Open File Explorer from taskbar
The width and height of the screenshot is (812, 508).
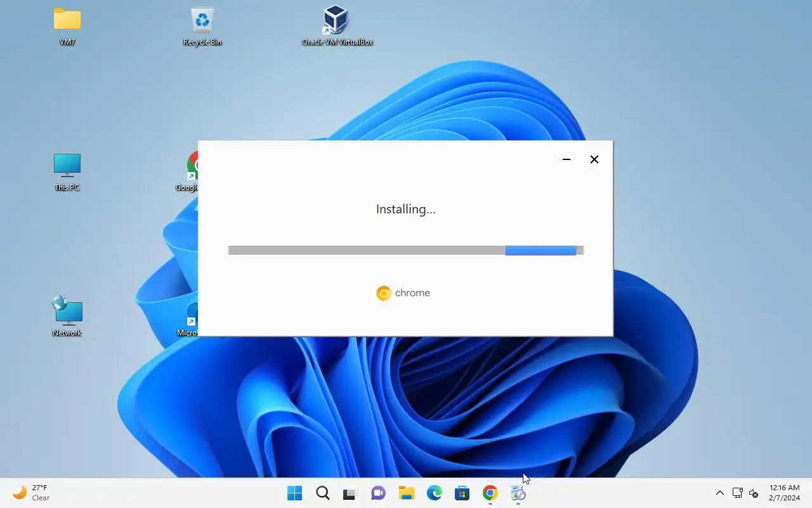pos(407,493)
